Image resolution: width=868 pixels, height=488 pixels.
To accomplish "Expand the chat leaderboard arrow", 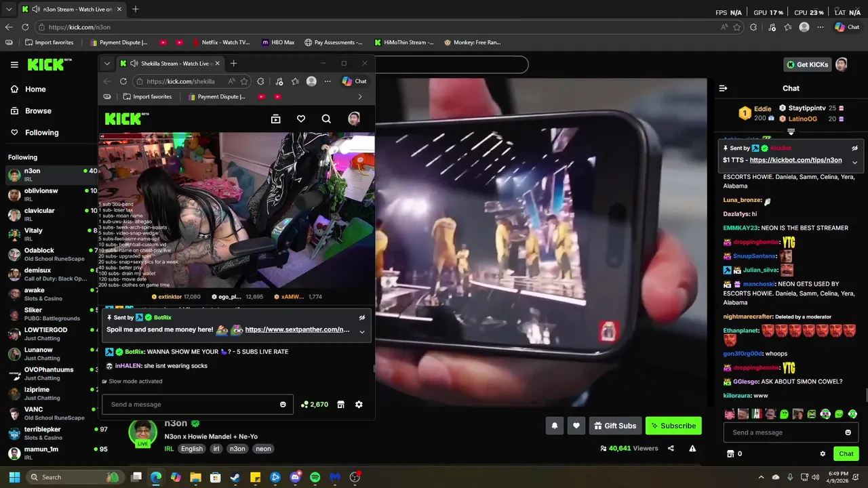I will pyautogui.click(x=791, y=131).
